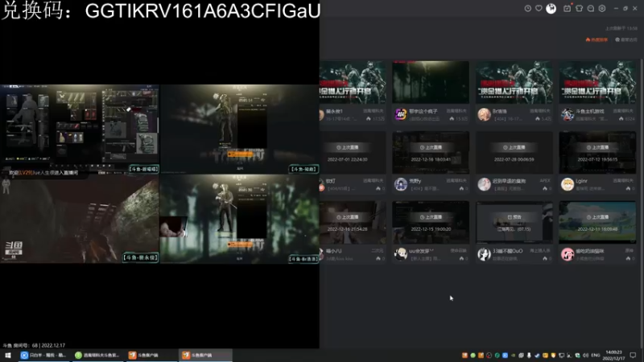The height and width of the screenshot is (362, 644).
Task: Select the stream tile with webcam overlay
Action: click(239, 218)
